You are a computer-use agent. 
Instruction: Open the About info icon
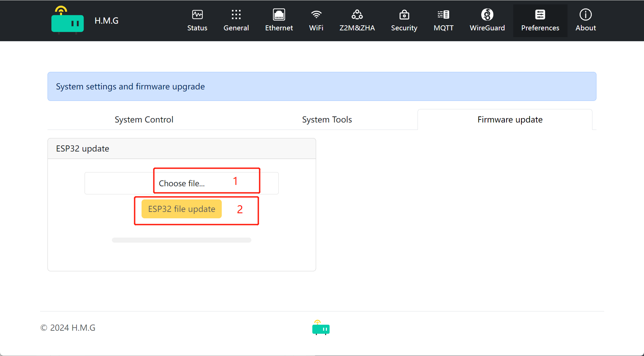[x=585, y=15]
